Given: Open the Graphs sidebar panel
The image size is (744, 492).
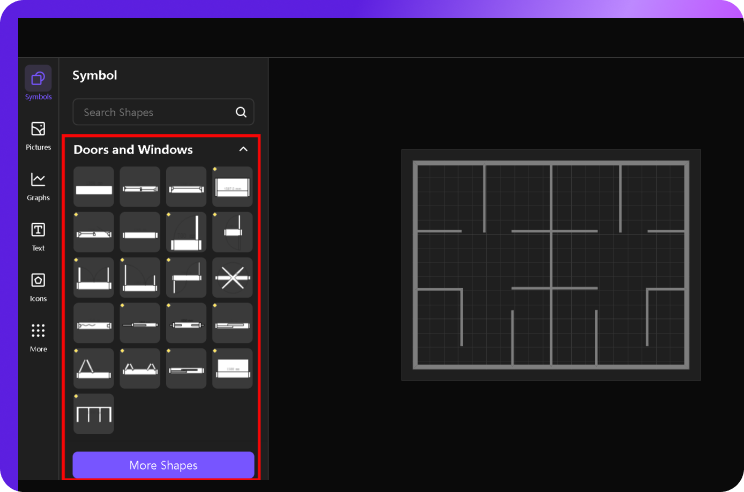Looking at the screenshot, I should tap(38, 186).
